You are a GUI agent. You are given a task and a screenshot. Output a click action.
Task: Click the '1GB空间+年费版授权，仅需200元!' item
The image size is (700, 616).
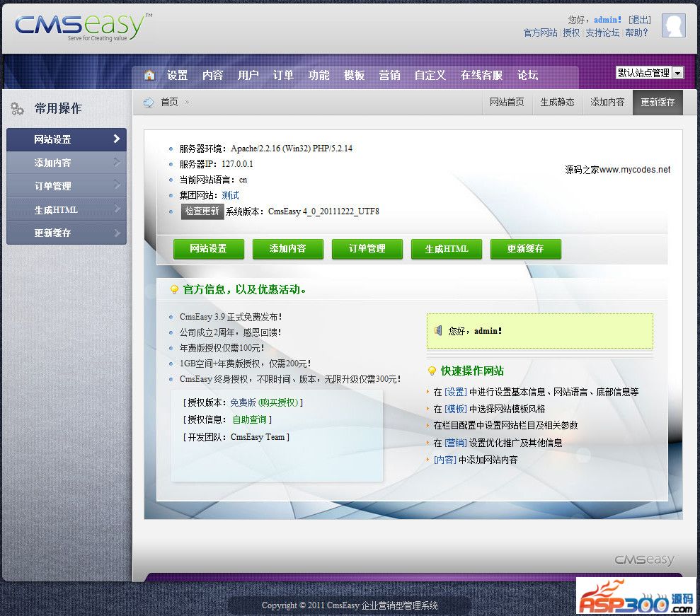[245, 364]
